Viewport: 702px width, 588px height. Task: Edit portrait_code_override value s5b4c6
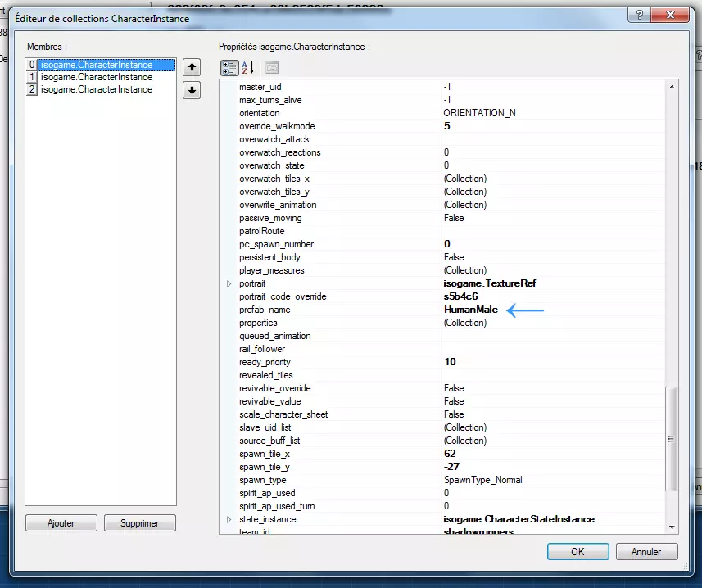point(460,296)
